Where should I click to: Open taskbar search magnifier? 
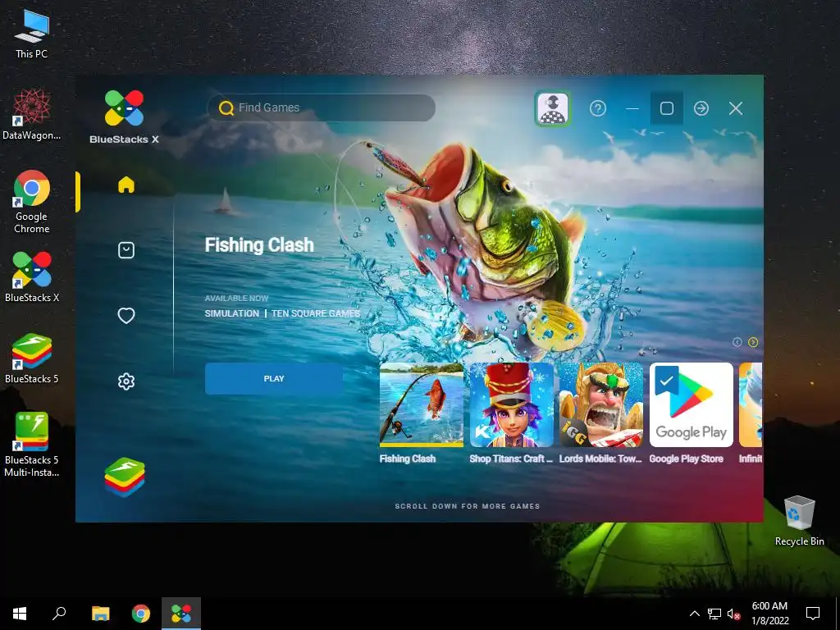click(x=59, y=614)
